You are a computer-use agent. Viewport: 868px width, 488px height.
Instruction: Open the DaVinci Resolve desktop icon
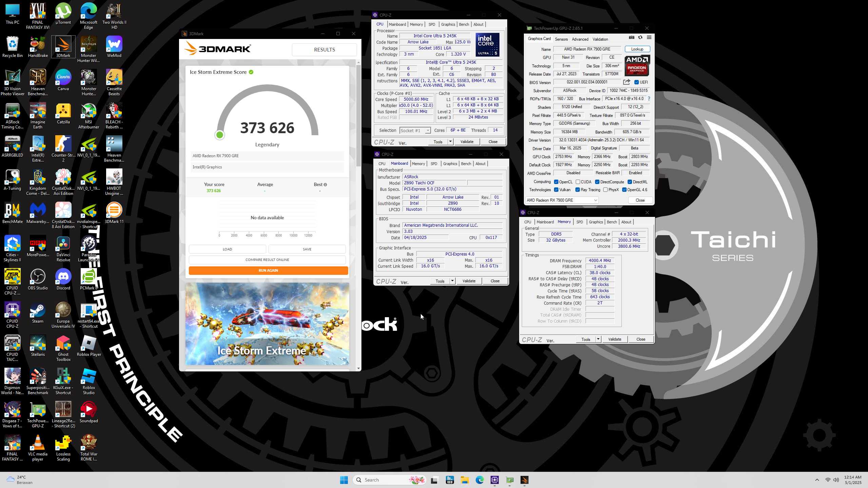[x=63, y=249]
